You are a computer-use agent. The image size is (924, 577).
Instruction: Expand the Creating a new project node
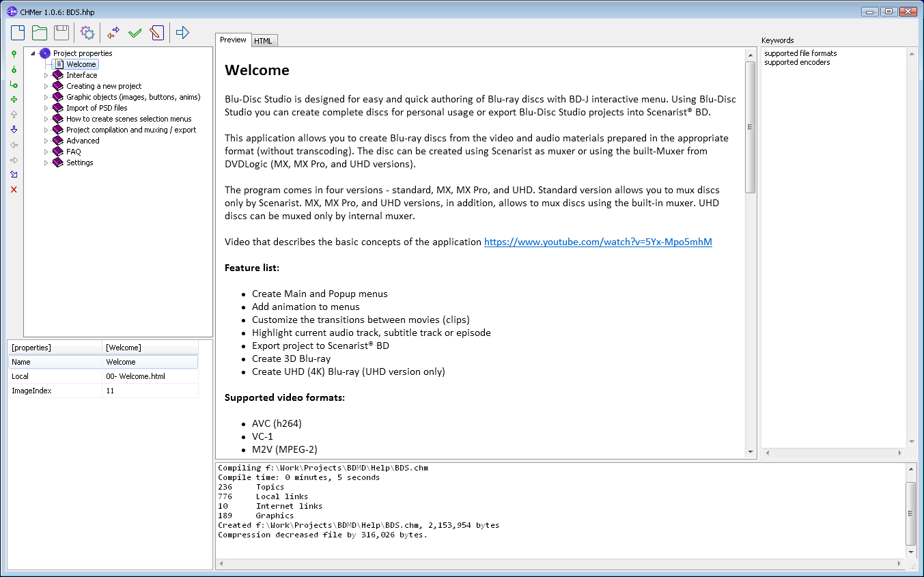[x=46, y=86]
